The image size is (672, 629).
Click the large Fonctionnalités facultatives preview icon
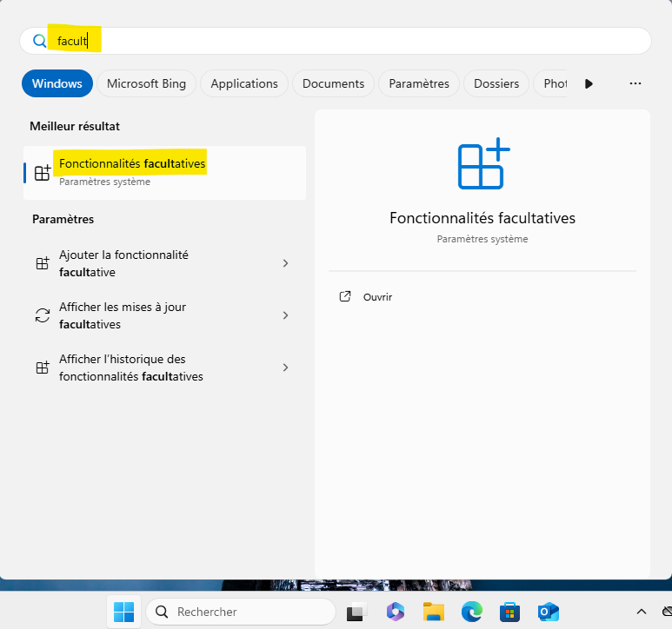(484, 163)
